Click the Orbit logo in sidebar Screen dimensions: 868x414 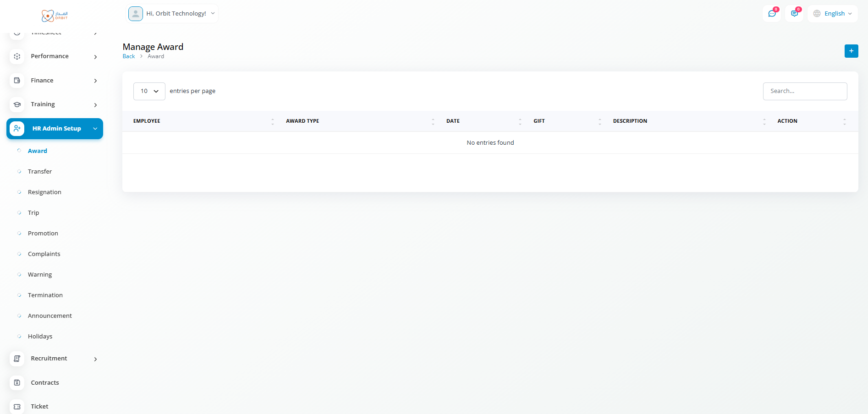[55, 16]
